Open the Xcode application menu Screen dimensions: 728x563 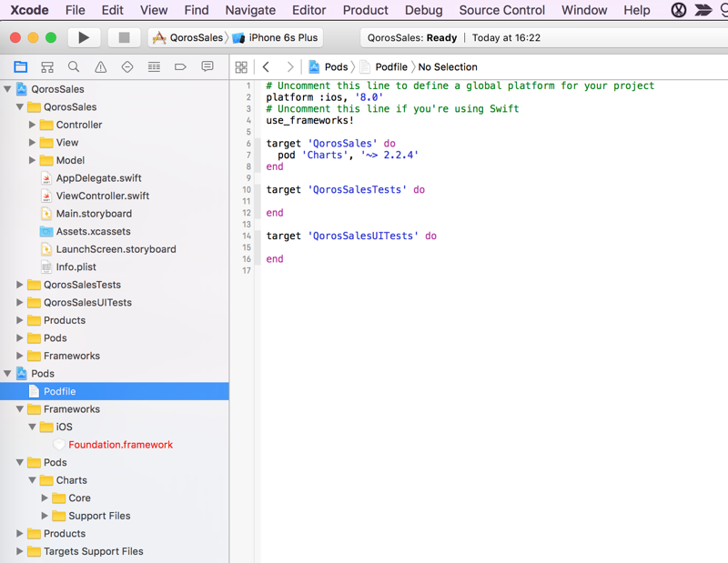pyautogui.click(x=29, y=10)
